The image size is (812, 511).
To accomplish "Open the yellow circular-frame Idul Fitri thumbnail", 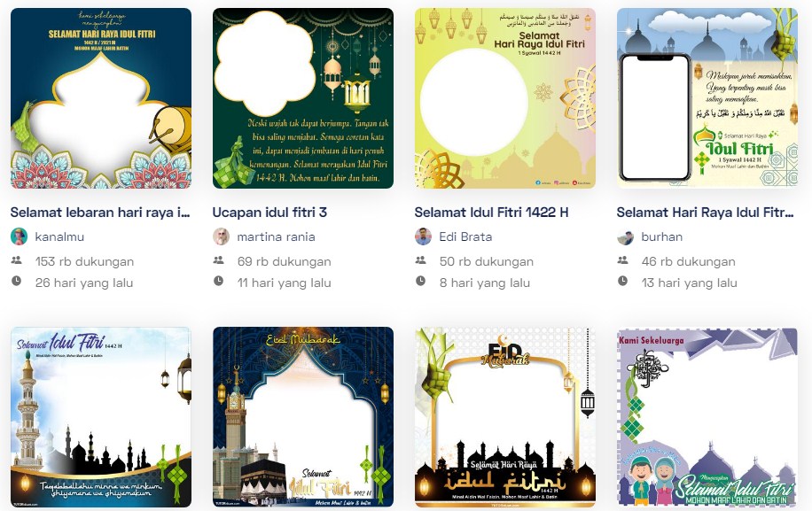I will 505,98.
